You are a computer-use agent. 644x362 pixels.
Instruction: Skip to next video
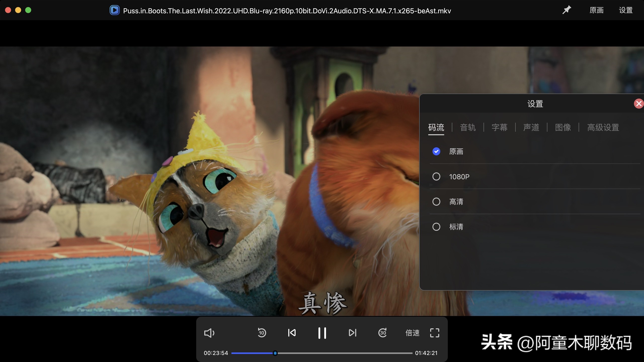pyautogui.click(x=352, y=333)
